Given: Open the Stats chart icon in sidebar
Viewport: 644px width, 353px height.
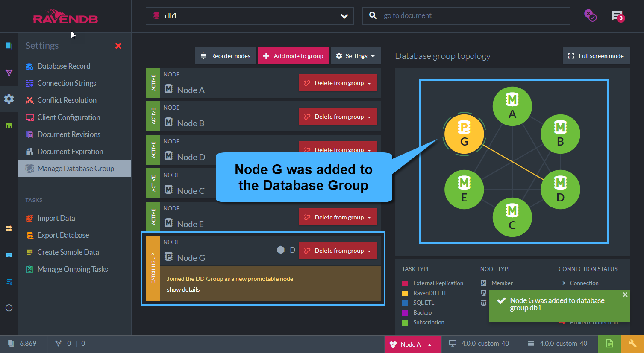Looking at the screenshot, I should coord(9,125).
